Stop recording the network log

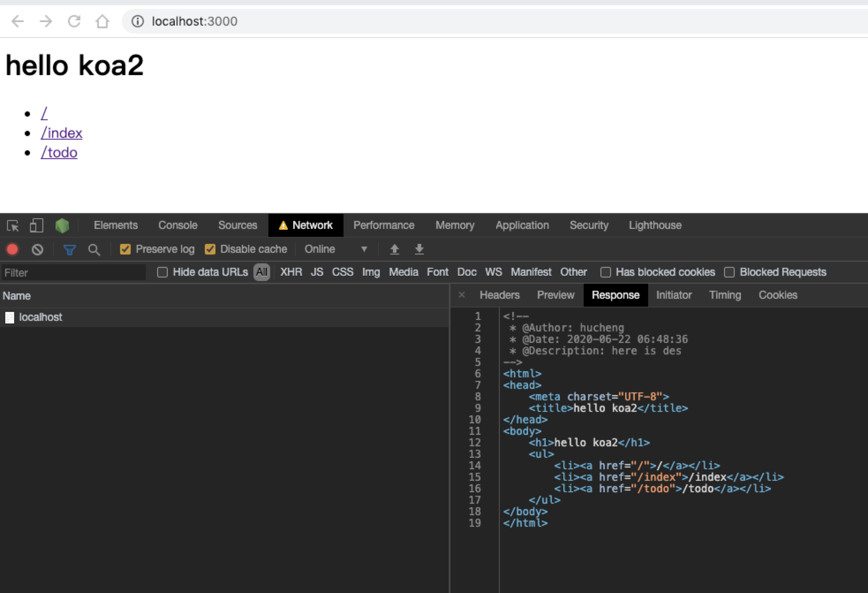click(12, 250)
